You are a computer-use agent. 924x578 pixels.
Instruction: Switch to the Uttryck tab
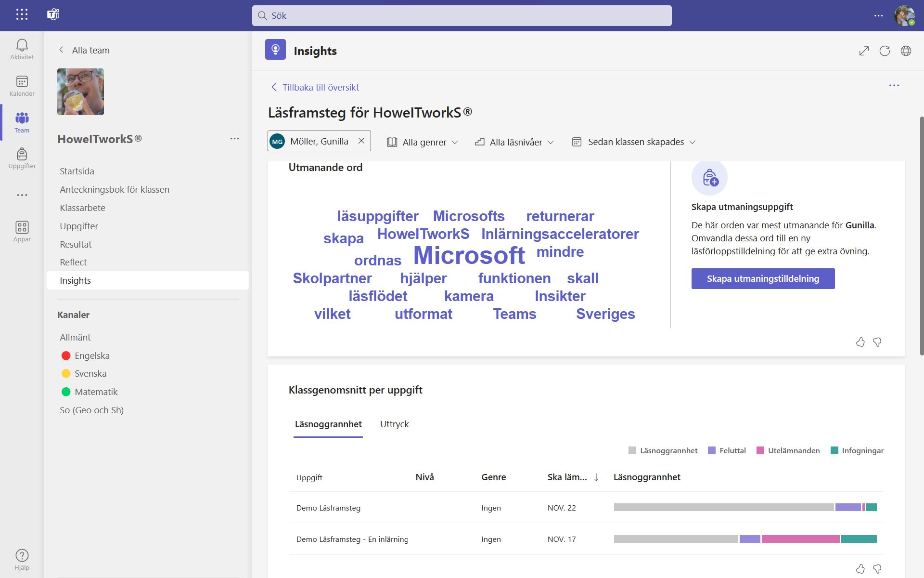coord(395,424)
